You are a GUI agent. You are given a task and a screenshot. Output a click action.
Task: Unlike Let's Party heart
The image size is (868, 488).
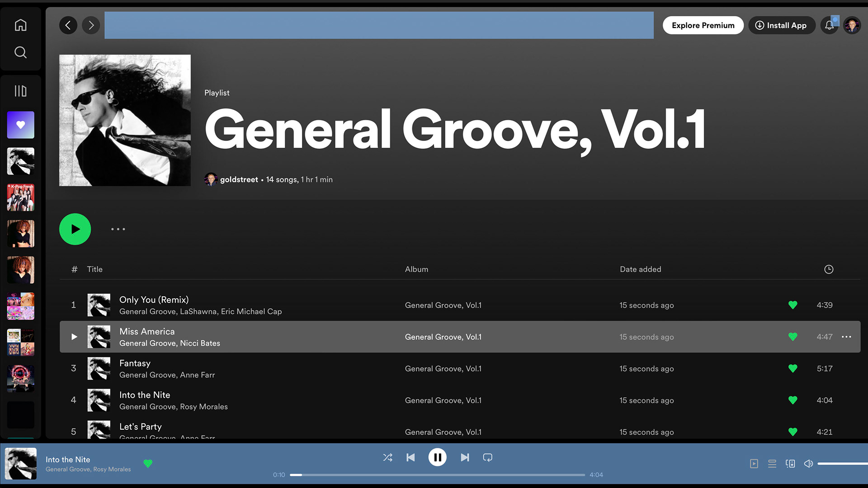pyautogui.click(x=793, y=432)
